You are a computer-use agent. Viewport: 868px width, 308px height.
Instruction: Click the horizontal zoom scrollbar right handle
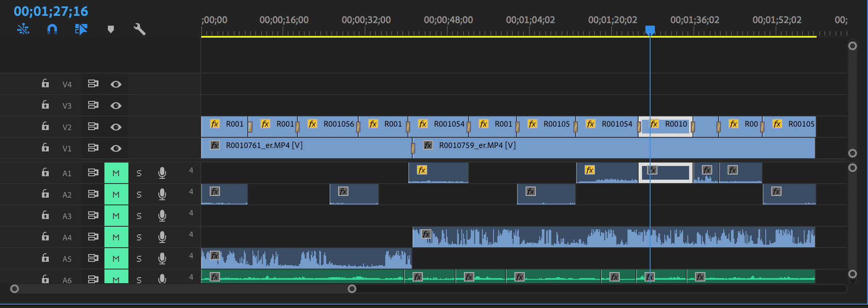pyautogui.click(x=352, y=289)
